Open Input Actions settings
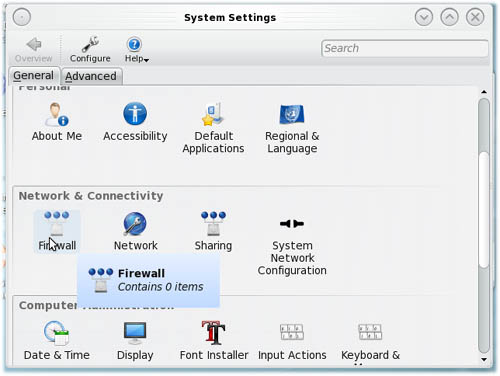Screen dimensions: 500x376 (x=292, y=341)
